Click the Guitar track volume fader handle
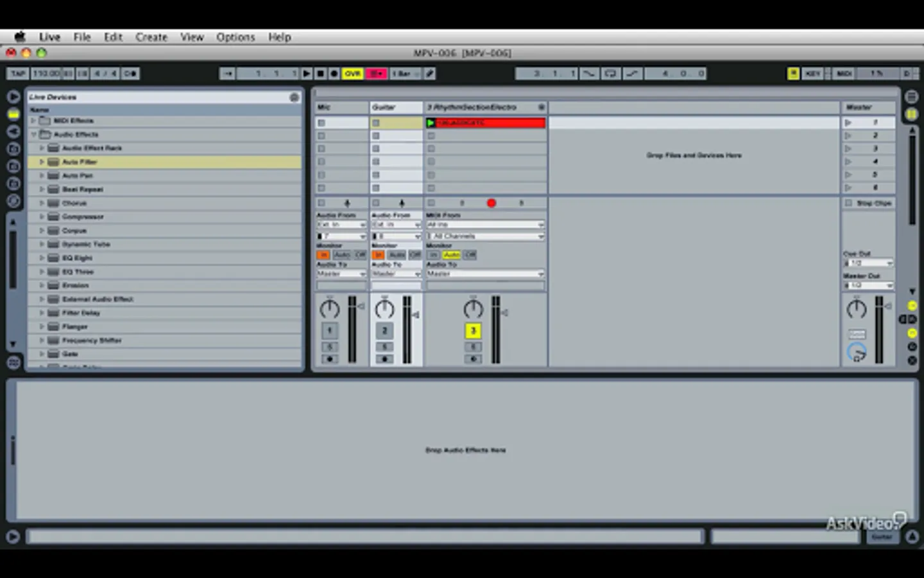The height and width of the screenshot is (578, 924). click(416, 315)
